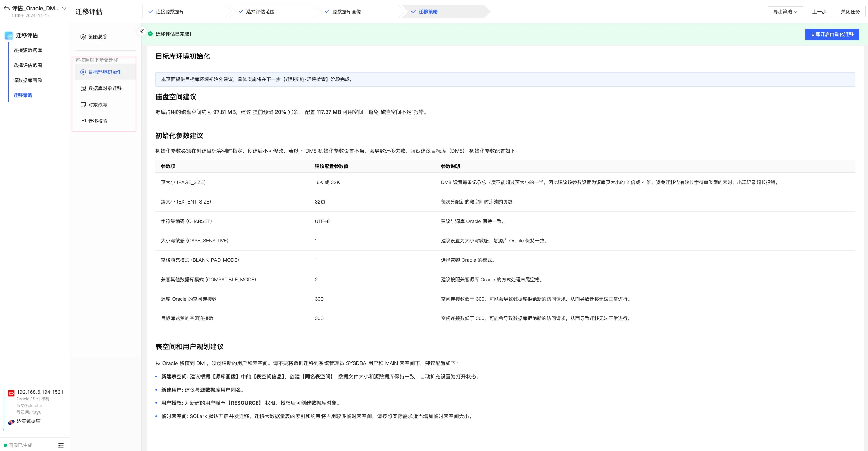Click the 上一步 button
The height and width of the screenshot is (451, 868).
coord(819,12)
